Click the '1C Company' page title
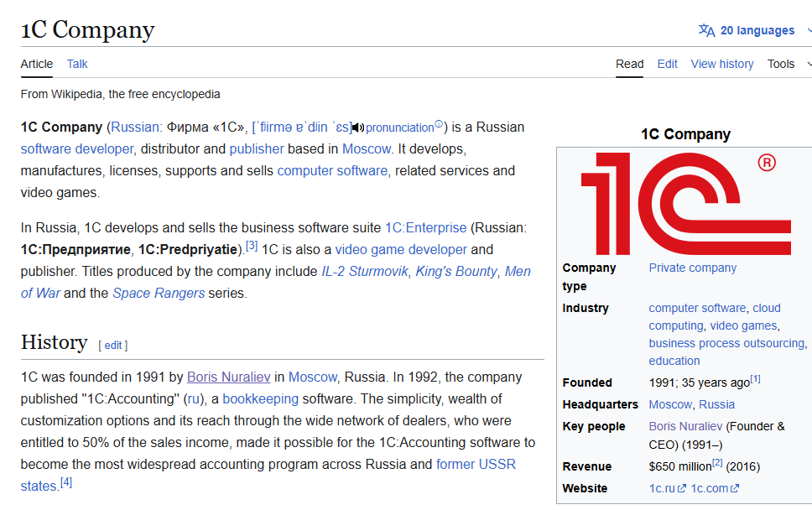Screen dimensions: 812x510 (87, 29)
